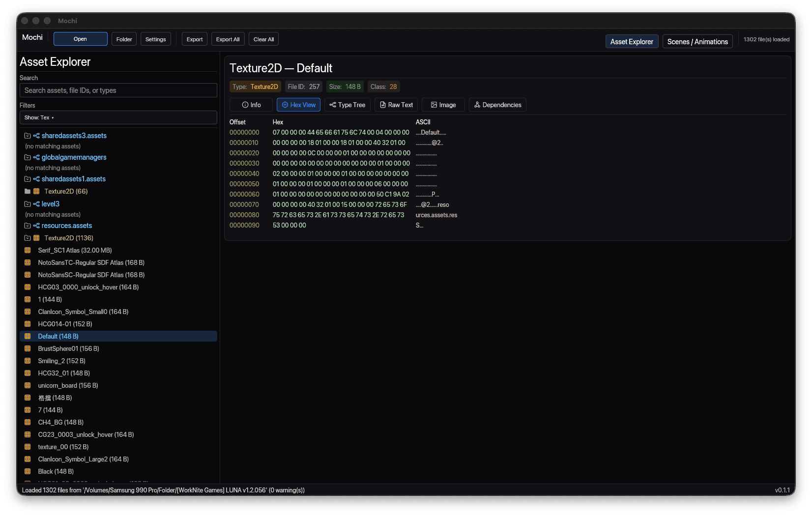Expand the Texture2D (66) folder
812x516 pixels.
(28, 191)
